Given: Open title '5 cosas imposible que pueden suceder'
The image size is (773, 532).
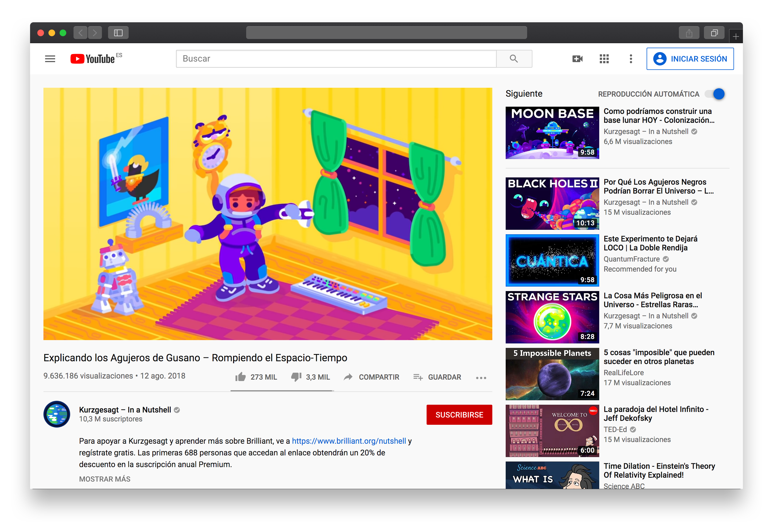Looking at the screenshot, I should point(659,357).
